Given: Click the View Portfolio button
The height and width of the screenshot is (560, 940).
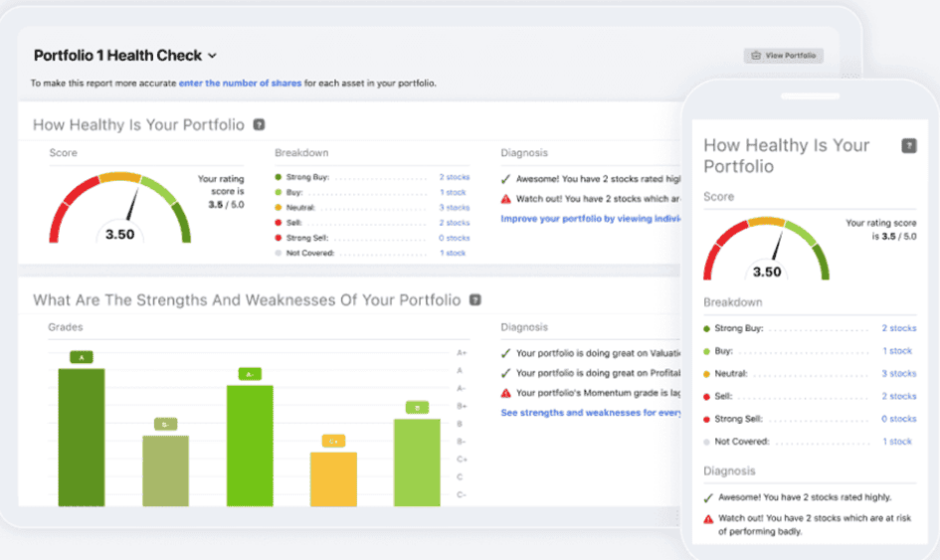Looking at the screenshot, I should point(783,56).
